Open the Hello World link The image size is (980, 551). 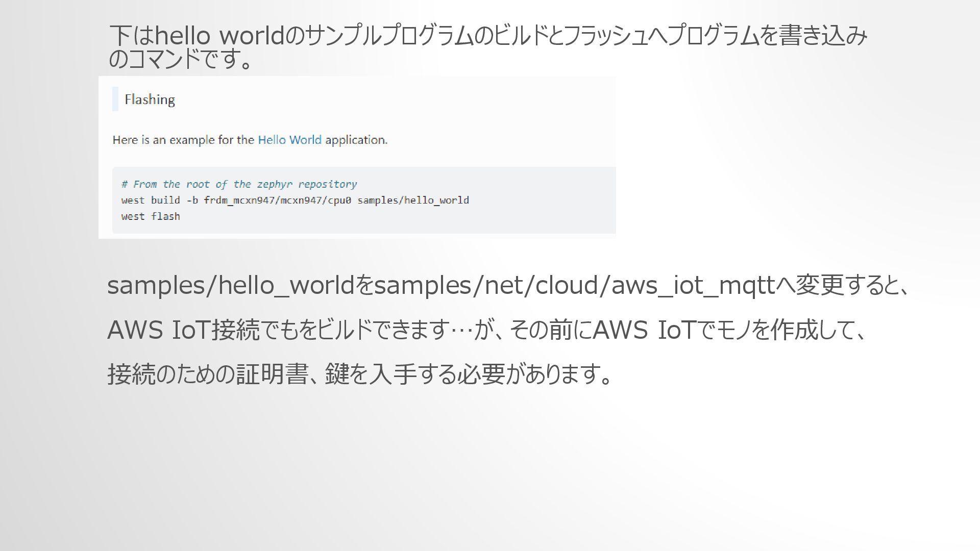(x=289, y=140)
